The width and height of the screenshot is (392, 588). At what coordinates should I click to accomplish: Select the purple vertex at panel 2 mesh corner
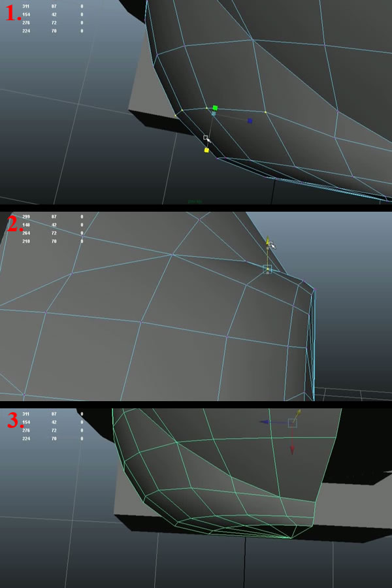click(314, 289)
